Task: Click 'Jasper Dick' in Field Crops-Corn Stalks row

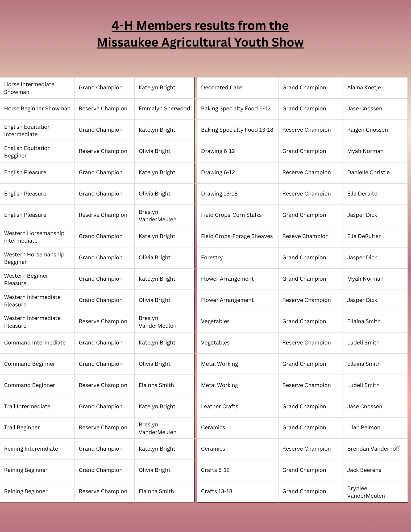Action: [x=362, y=215]
